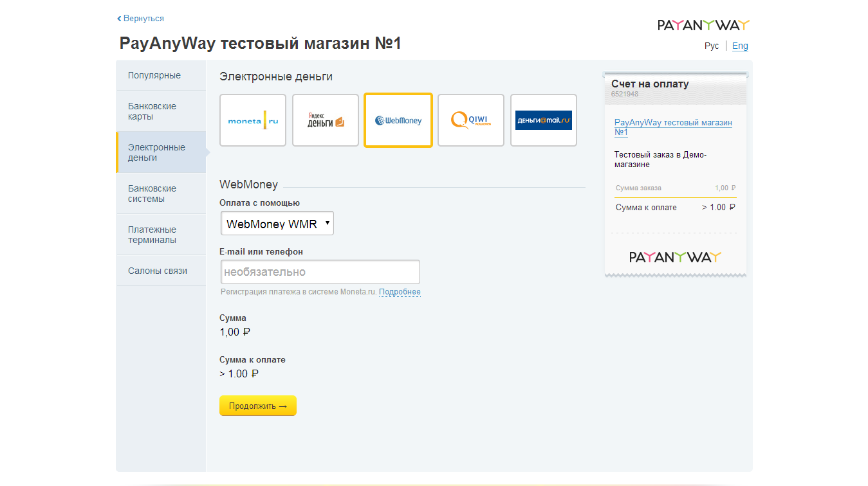Click the PayAnyWay logo in header
The width and height of the screenshot is (868, 486).
click(x=703, y=25)
